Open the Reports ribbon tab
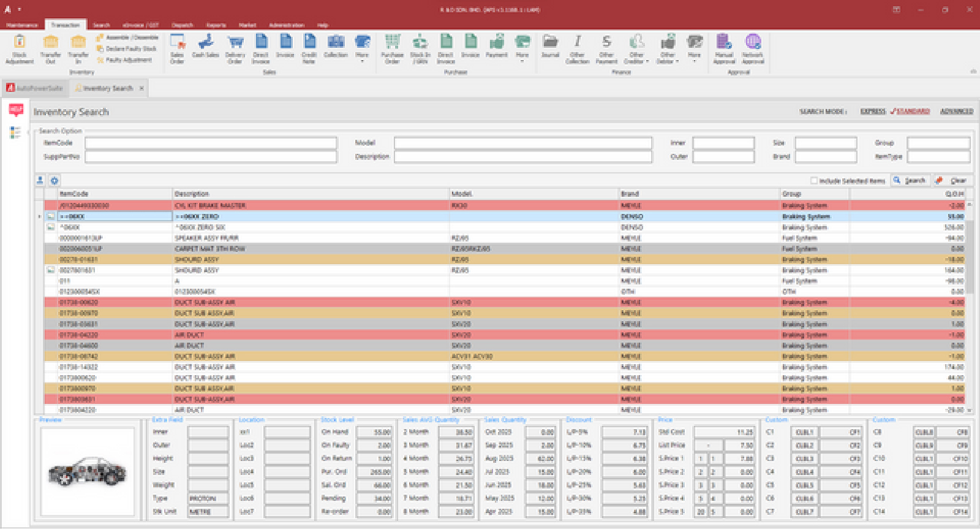Viewport: 980px width, 529px height. (x=216, y=25)
